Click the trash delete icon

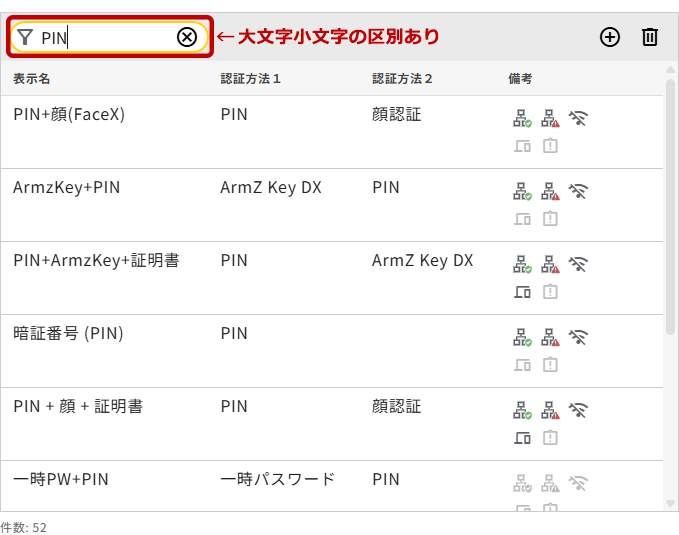(650, 37)
